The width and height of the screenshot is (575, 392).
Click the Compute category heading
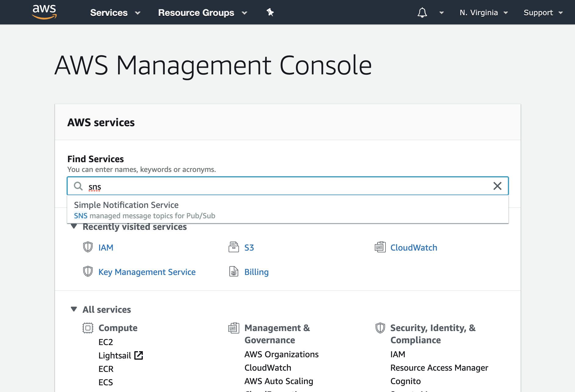118,328
